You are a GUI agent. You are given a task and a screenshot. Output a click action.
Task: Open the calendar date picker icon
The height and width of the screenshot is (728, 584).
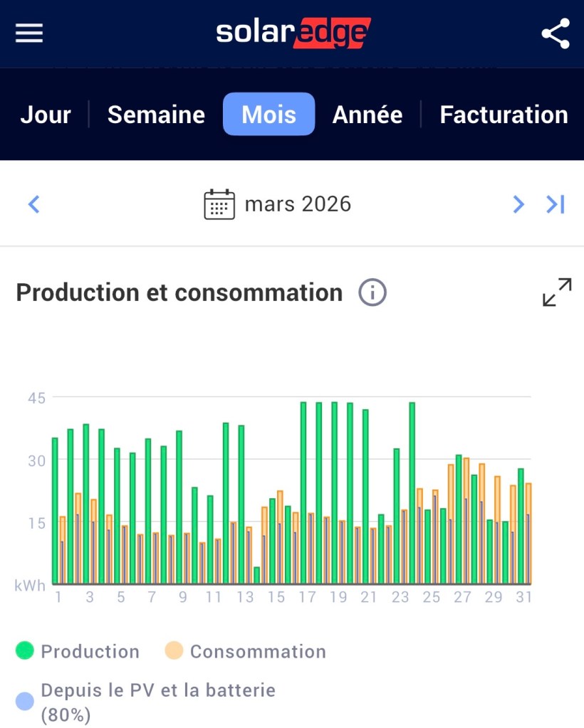click(x=219, y=204)
